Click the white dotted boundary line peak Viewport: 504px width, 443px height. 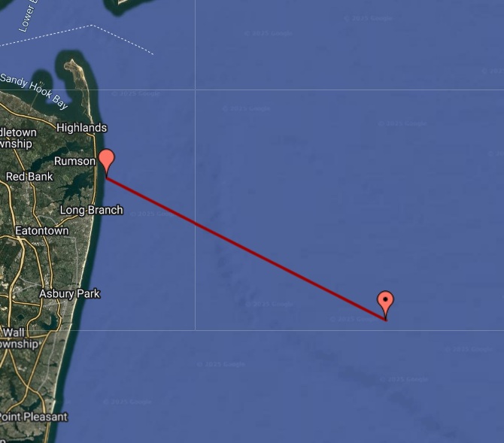(x=91, y=25)
